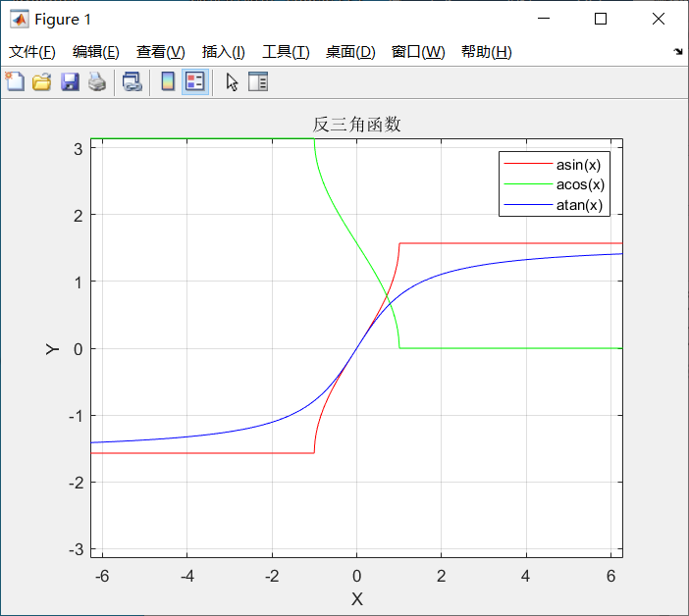Insert a colorbar using the toolbar icon

168,81
